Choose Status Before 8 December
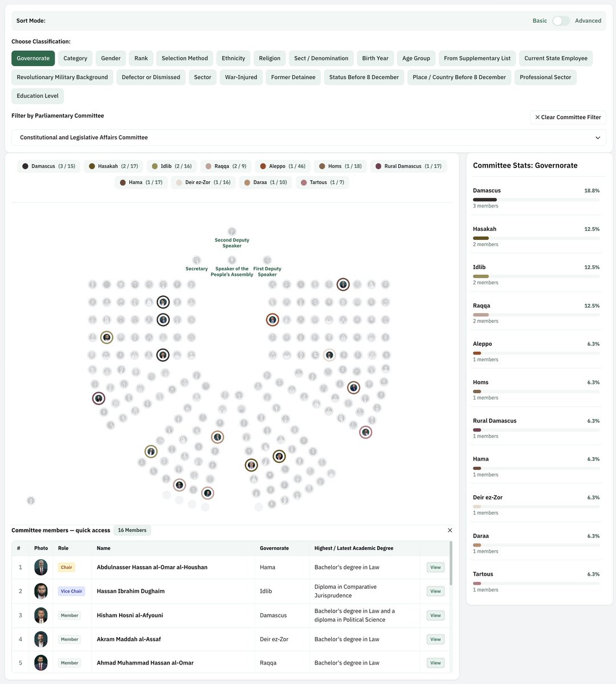The width and height of the screenshot is (616, 684). click(364, 77)
